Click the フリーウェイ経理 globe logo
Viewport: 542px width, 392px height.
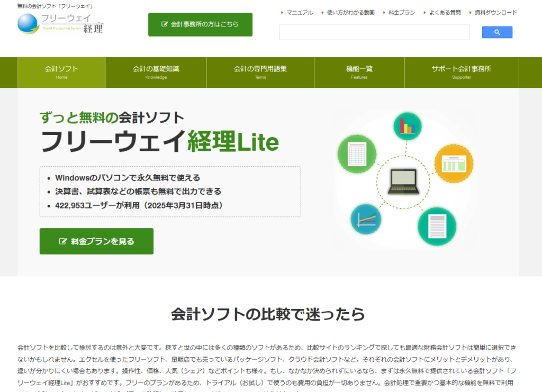60,24
